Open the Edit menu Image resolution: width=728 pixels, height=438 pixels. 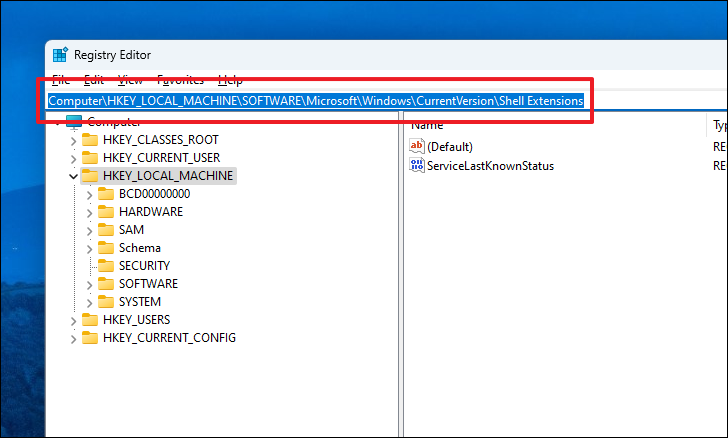point(94,80)
